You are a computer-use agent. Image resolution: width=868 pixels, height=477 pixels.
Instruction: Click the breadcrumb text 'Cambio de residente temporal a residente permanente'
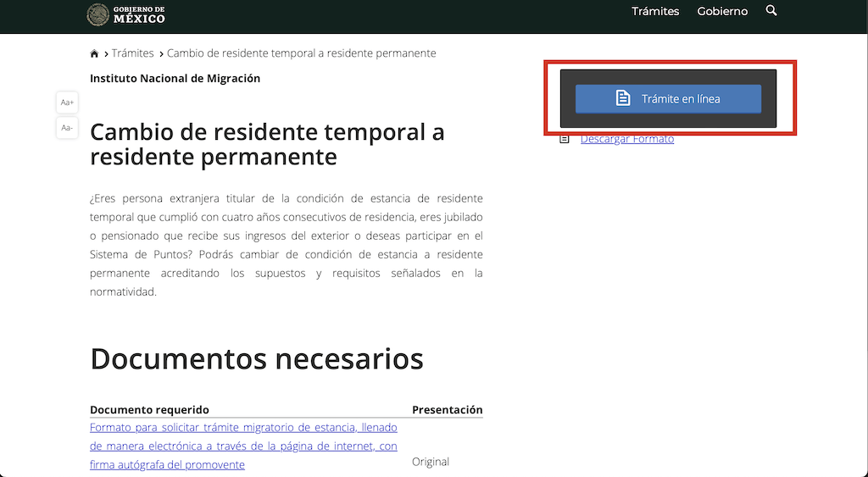pos(302,53)
